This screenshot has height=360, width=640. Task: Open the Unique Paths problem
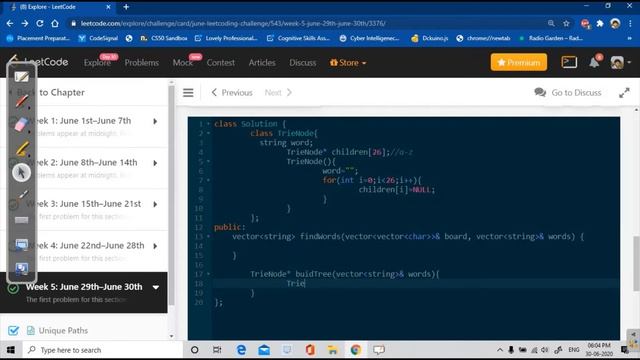(x=63, y=330)
